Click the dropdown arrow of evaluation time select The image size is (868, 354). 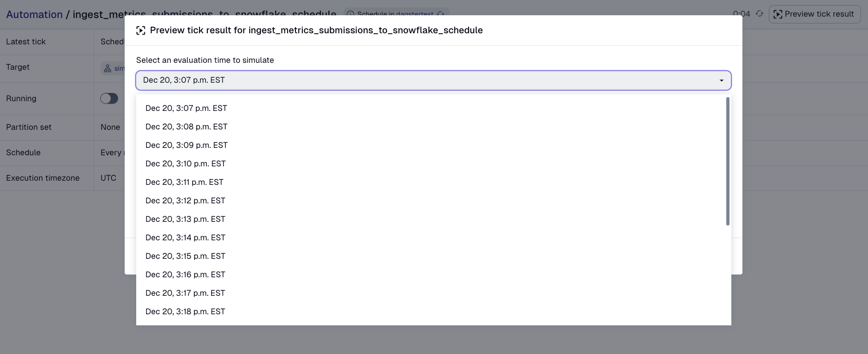(721, 80)
